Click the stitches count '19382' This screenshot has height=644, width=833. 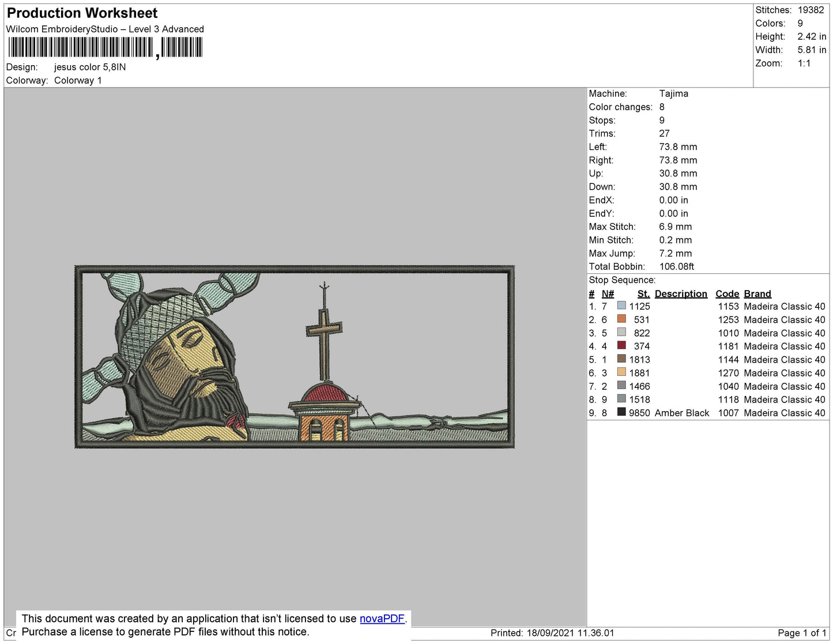[x=811, y=10]
